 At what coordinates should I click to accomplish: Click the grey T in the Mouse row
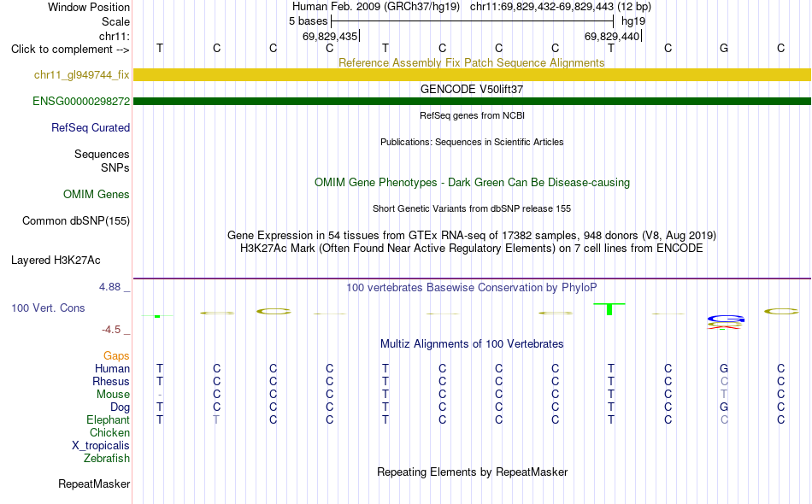coord(724,395)
